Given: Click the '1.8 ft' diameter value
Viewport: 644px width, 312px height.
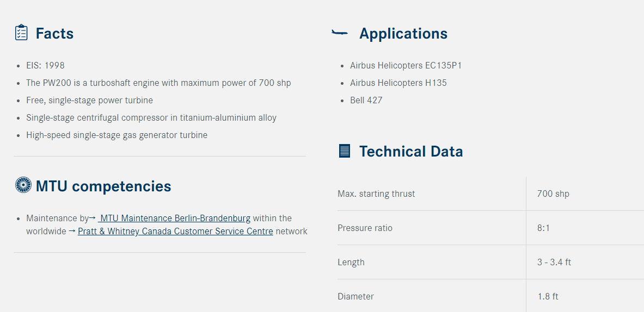Looking at the screenshot, I should (548, 296).
